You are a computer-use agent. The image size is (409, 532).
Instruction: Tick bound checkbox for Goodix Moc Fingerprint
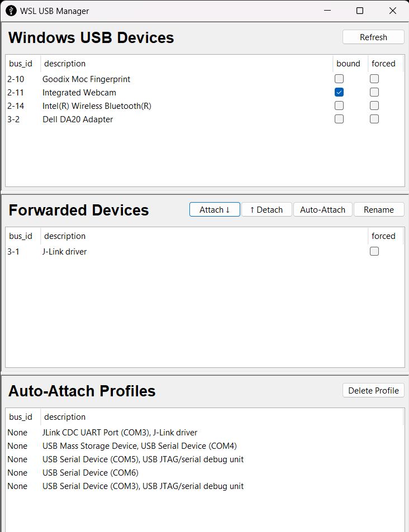(x=339, y=79)
